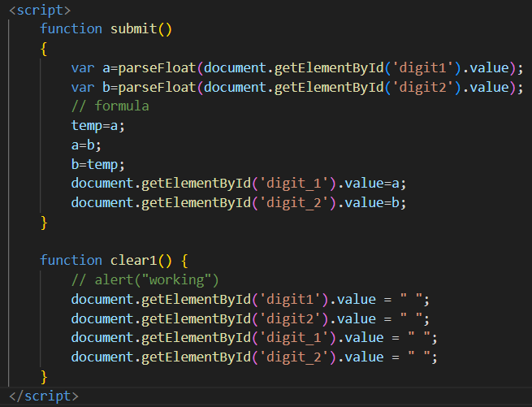This screenshot has width=532, height=407.
Task: Click the closing brace of clear1 function
Action: pos(44,376)
